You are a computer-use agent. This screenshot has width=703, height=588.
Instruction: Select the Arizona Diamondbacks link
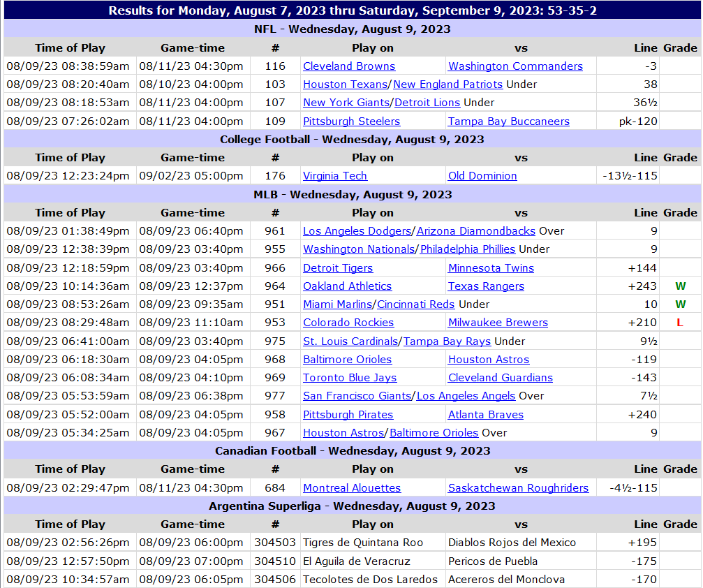tap(476, 231)
